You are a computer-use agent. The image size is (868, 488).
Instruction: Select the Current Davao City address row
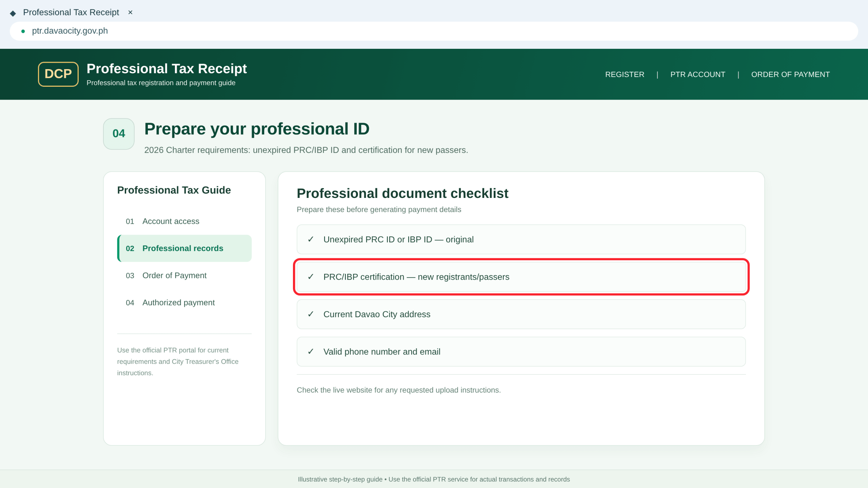coord(521,314)
